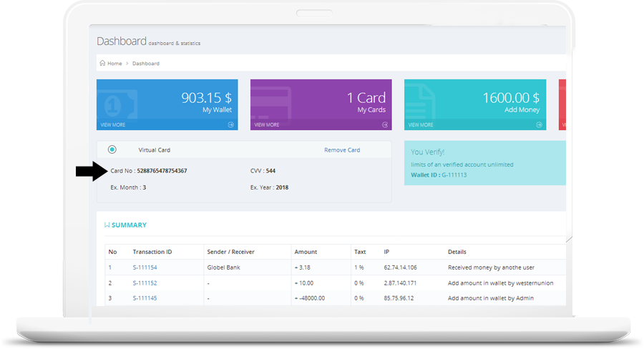The image size is (644, 349).
Task: Click the Home icon in breadcrumb
Action: (102, 64)
